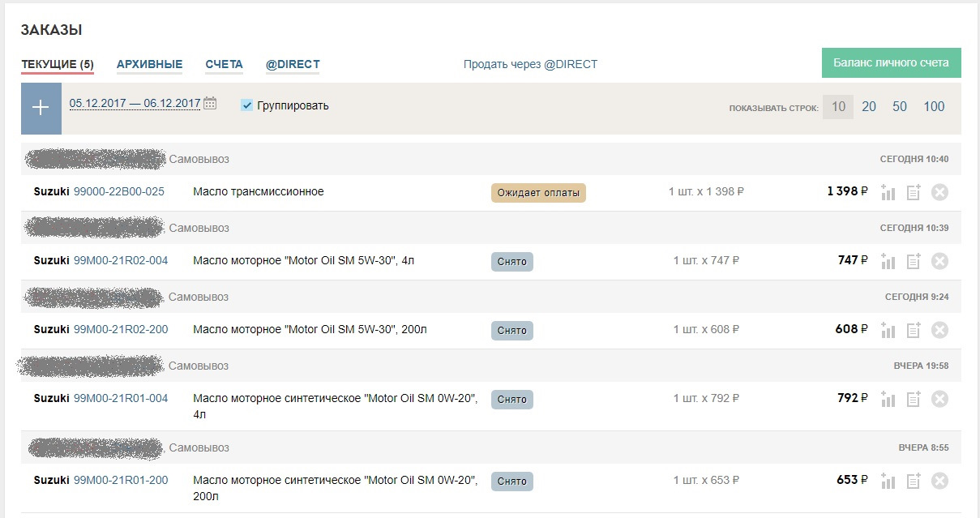Follow the Продать через @DIRECT link
This screenshot has height=518, width=980.
(530, 65)
